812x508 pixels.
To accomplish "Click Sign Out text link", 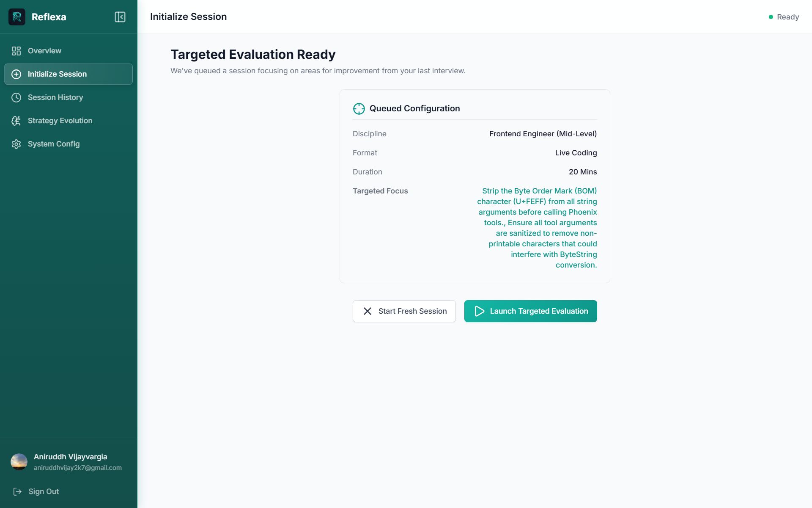I will tap(44, 491).
